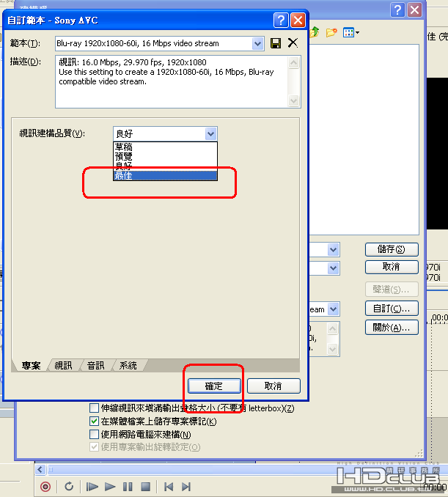Go to start of project

169,487
